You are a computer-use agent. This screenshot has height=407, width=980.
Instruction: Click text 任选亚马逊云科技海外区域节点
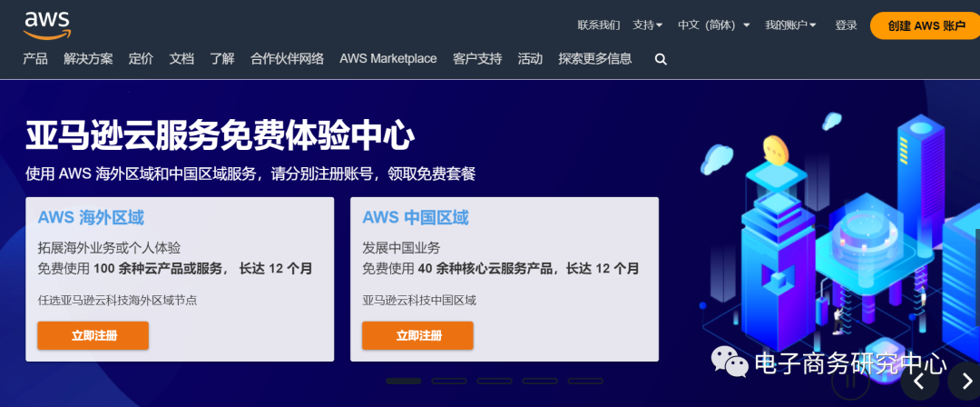[x=117, y=301]
